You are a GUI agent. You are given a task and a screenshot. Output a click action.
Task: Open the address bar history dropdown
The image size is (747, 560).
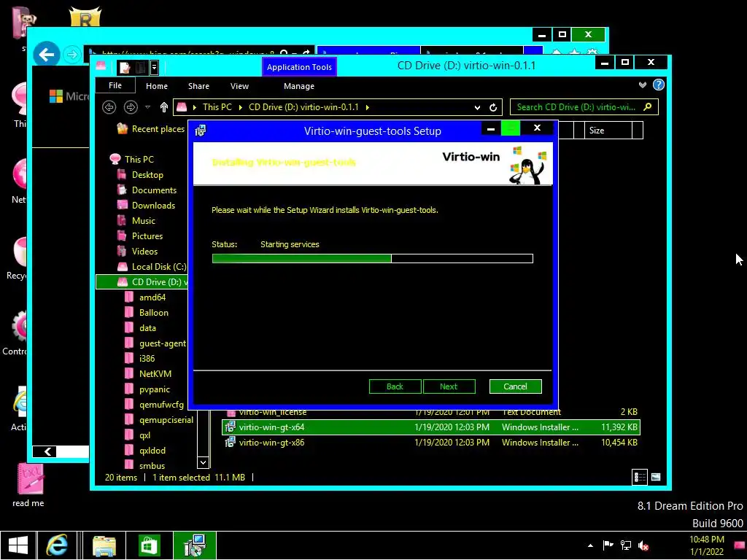point(477,108)
